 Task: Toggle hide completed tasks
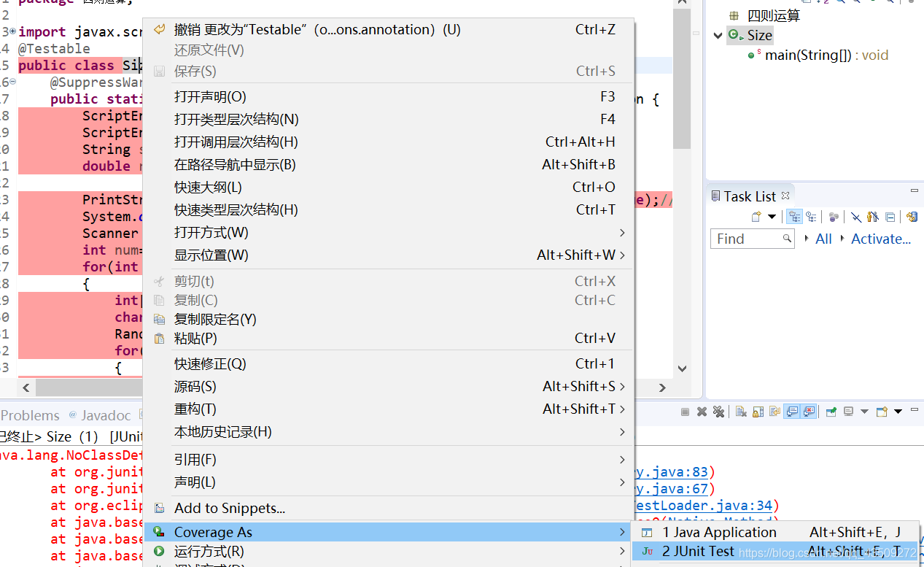pyautogui.click(x=856, y=217)
